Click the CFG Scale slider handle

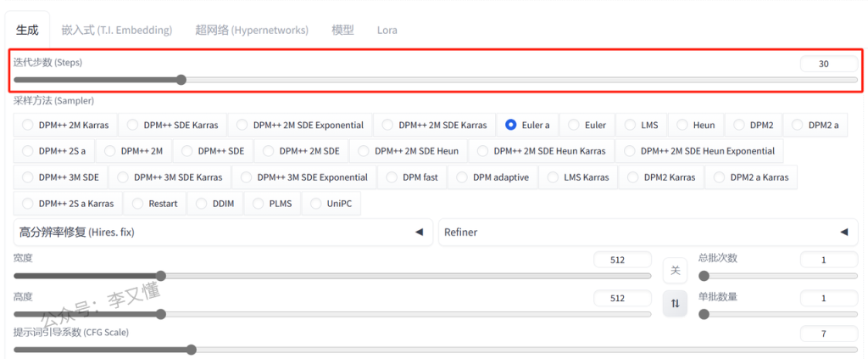point(191,350)
